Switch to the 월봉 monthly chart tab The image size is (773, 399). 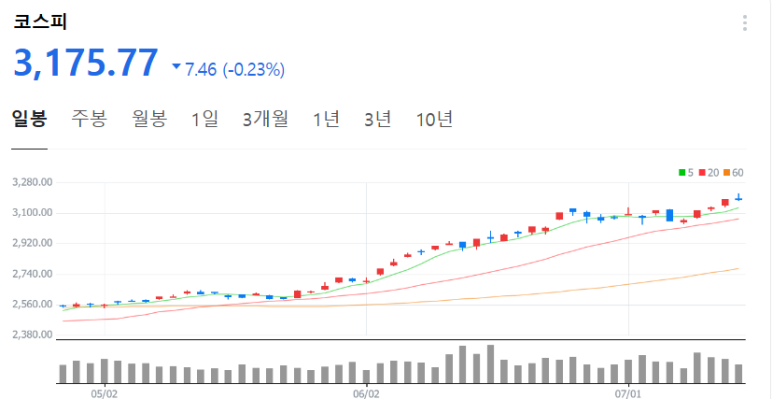click(x=149, y=119)
